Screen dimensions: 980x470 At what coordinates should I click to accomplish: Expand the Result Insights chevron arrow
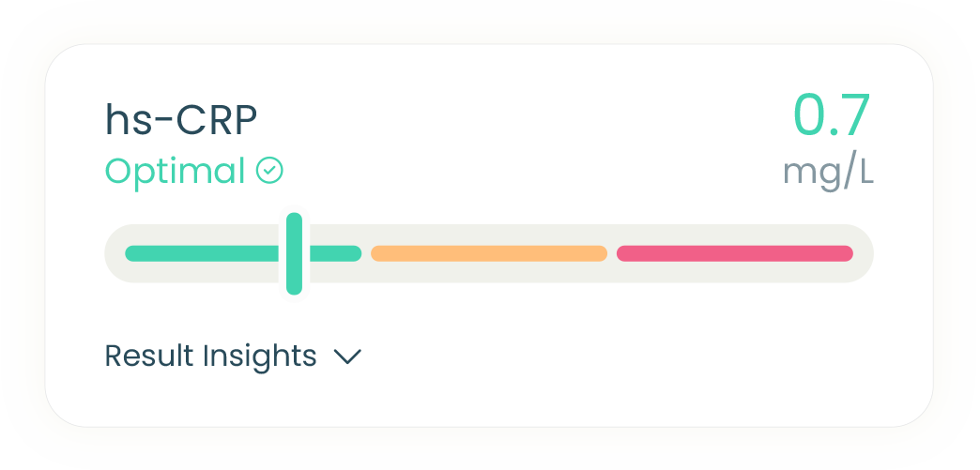347,356
